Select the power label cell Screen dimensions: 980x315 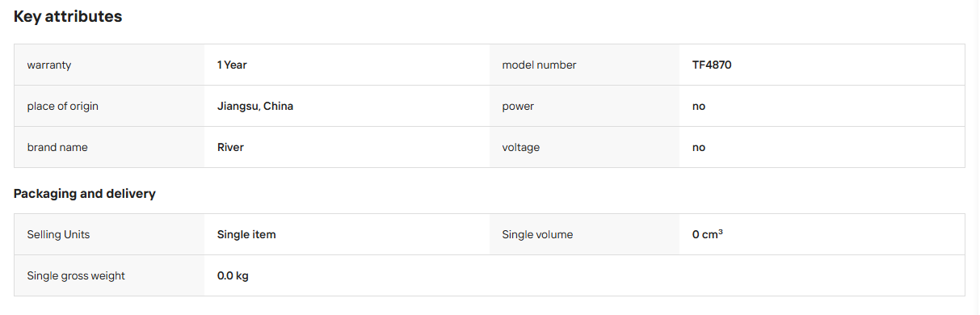click(x=584, y=106)
